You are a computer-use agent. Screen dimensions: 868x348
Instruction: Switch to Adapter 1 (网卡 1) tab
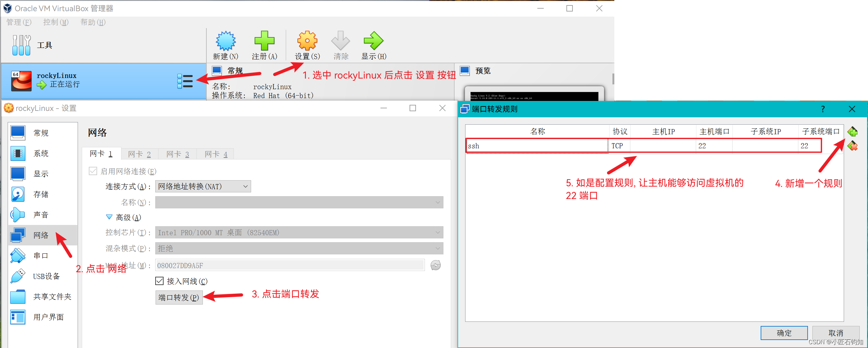(x=101, y=154)
